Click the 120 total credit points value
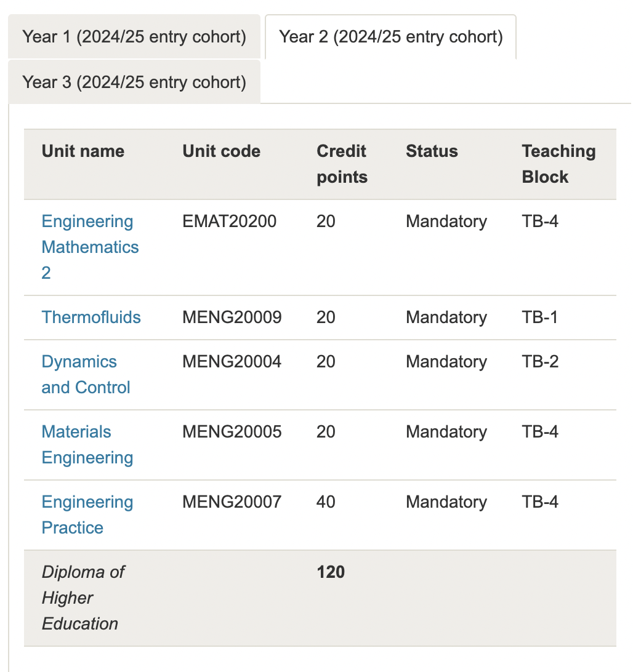This screenshot has height=672, width=633. (x=331, y=572)
